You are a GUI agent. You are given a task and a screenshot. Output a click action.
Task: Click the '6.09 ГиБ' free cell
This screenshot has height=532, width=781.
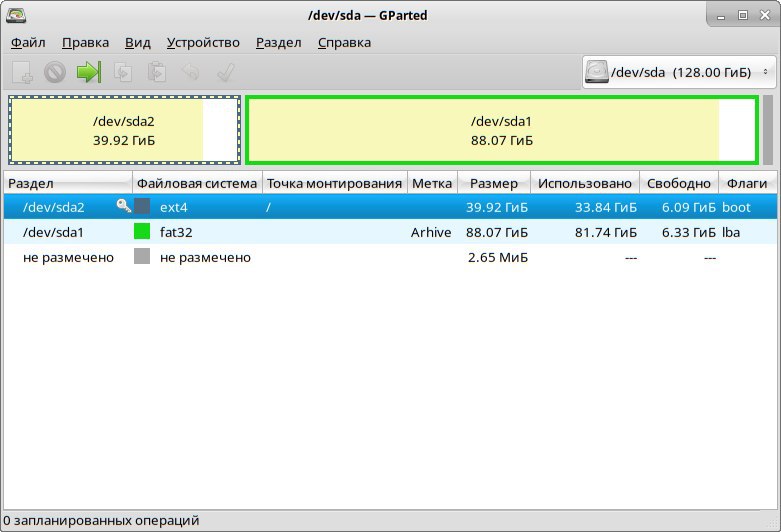pos(688,207)
